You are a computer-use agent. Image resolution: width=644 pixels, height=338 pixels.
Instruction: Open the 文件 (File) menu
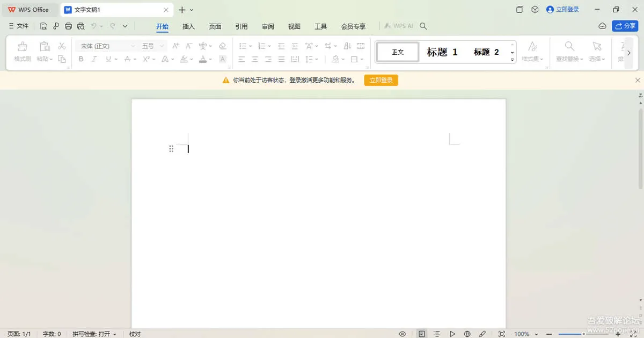pos(19,26)
